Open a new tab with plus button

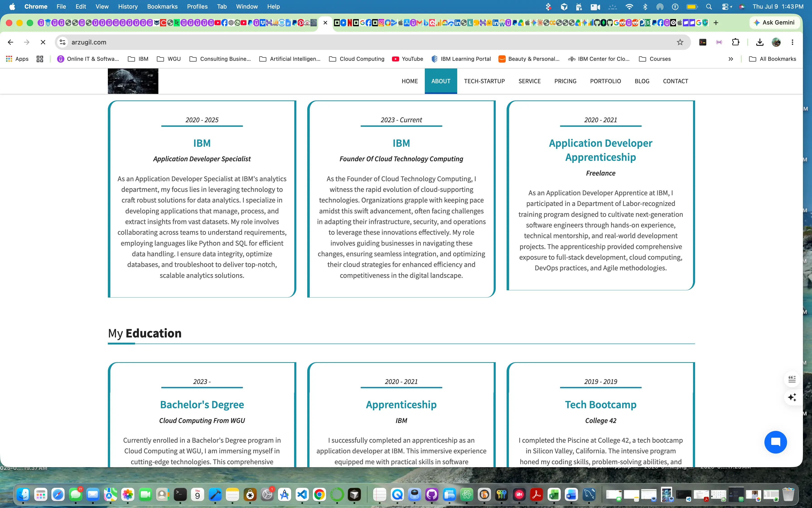[716, 22]
